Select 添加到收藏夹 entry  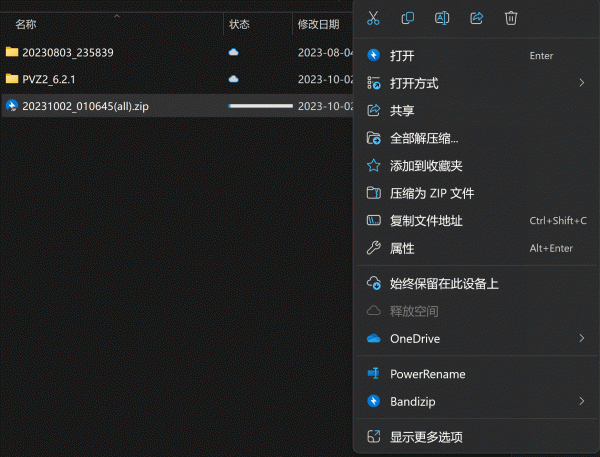476,166
